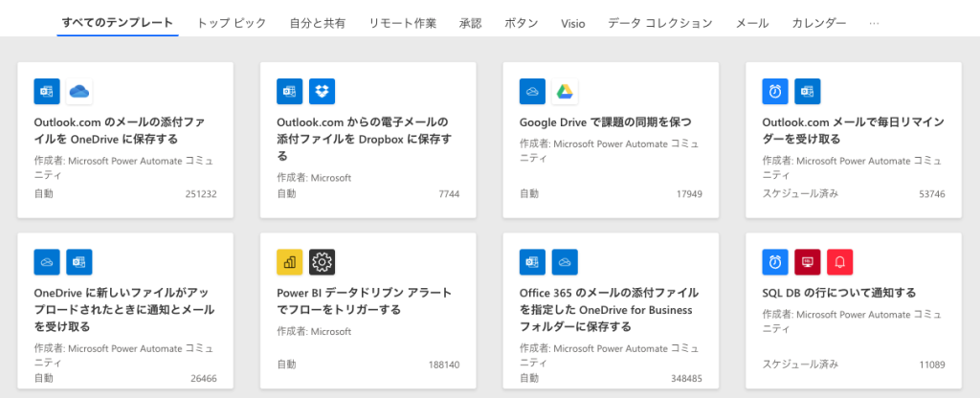The width and height of the screenshot is (980, 398).
Task: Click usage count 7744
Action: pos(450,193)
